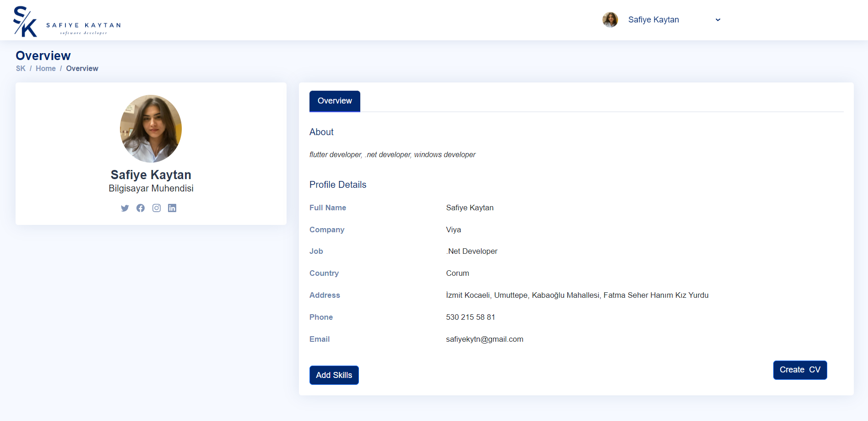This screenshot has width=868, height=421.
Task: Click the phone number 530 215 58 81
Action: tap(470, 317)
